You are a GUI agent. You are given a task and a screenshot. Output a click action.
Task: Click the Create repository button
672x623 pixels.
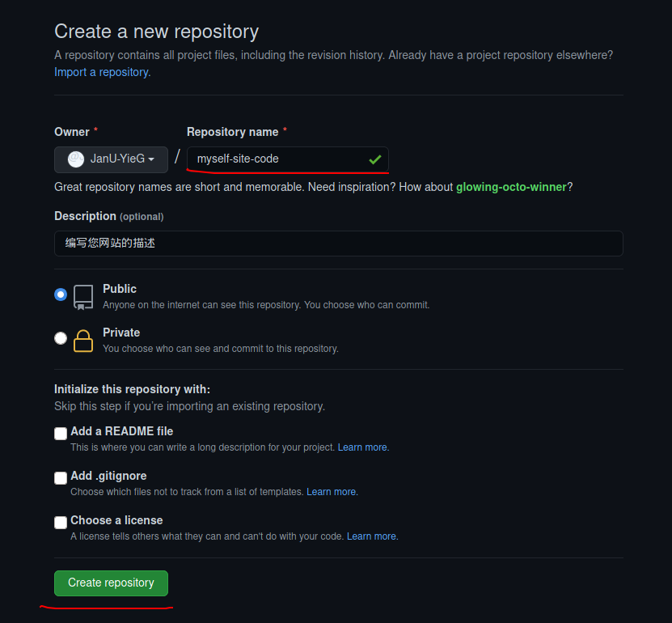coord(110,583)
